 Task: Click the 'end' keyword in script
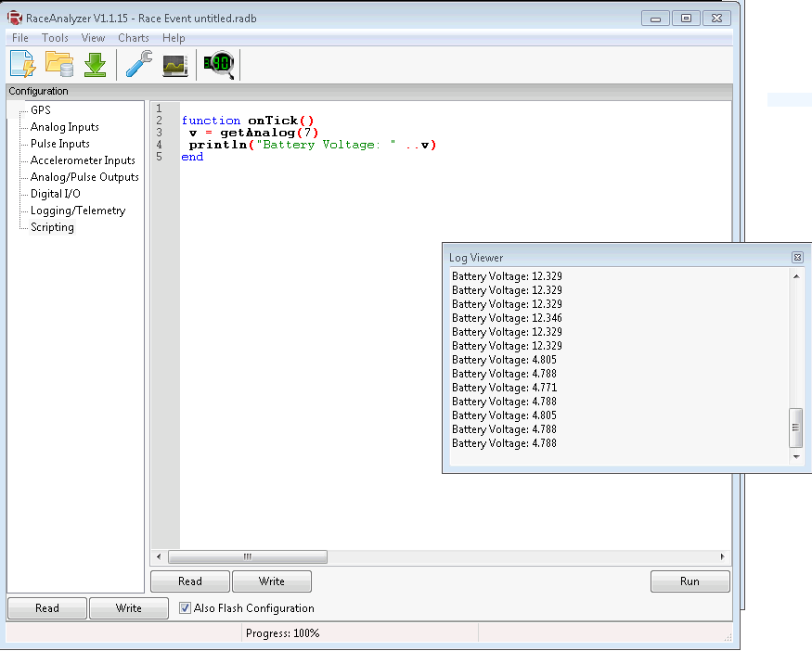(x=192, y=157)
